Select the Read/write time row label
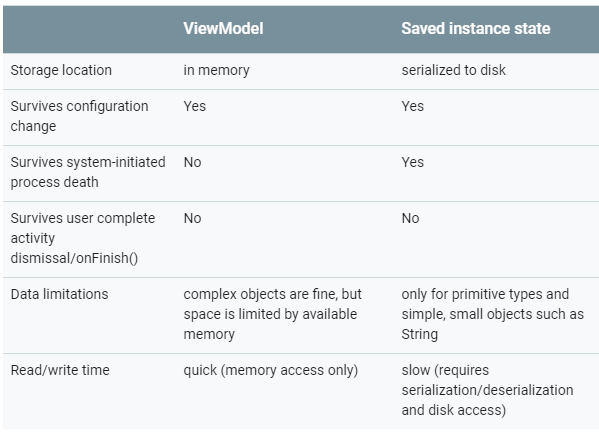The image size is (599, 433). 60,370
